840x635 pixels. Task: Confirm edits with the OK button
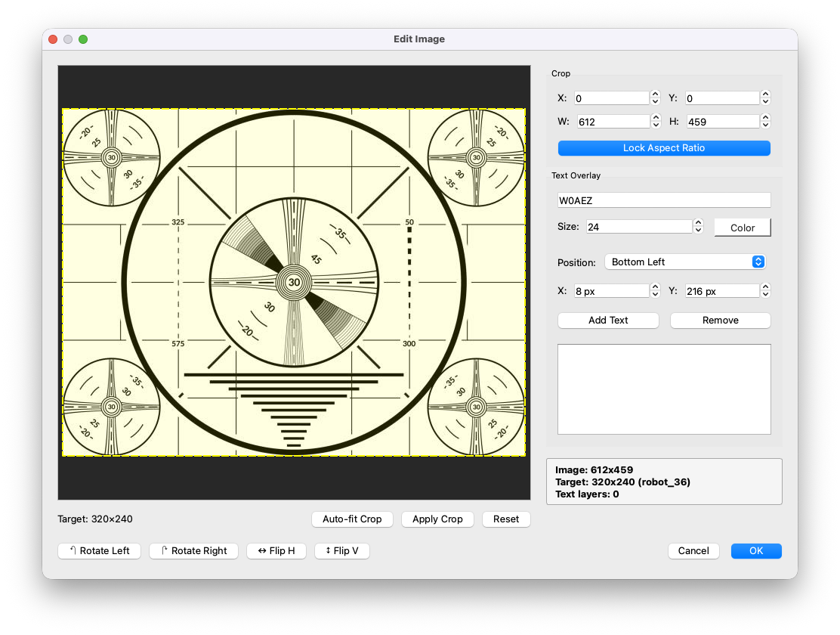pos(756,551)
